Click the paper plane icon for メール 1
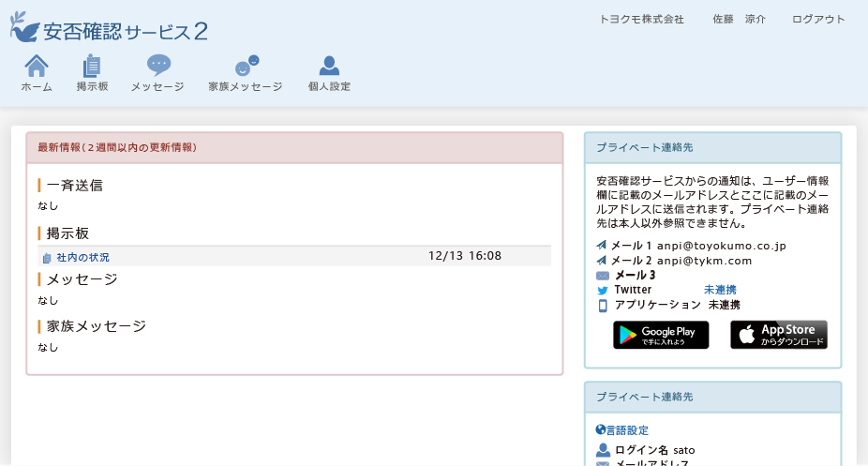 click(x=602, y=245)
